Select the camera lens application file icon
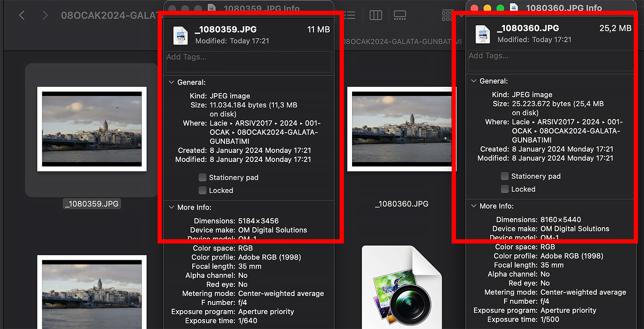Screen dimensions: 644x329 click(401, 287)
